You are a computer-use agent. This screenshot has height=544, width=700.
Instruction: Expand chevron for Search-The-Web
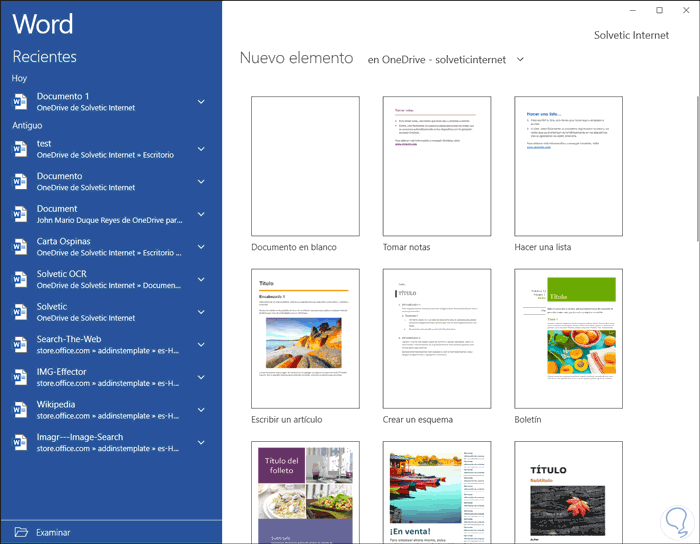tap(201, 345)
